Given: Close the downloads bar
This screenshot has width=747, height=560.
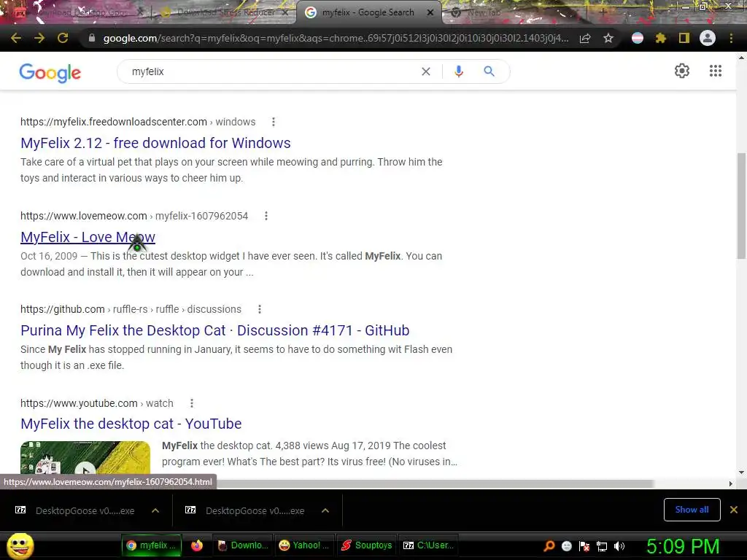Looking at the screenshot, I should (x=734, y=510).
